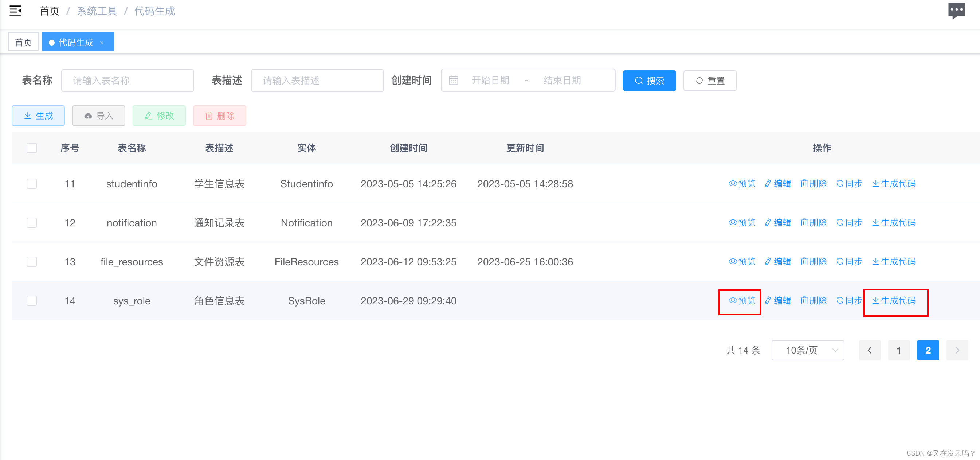
Task: Open the 开始日期 date picker
Action: (x=490, y=80)
